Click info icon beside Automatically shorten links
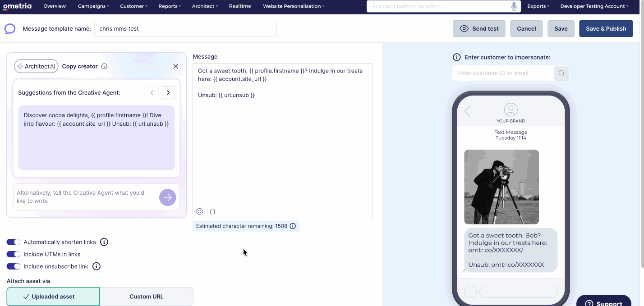 pyautogui.click(x=104, y=242)
